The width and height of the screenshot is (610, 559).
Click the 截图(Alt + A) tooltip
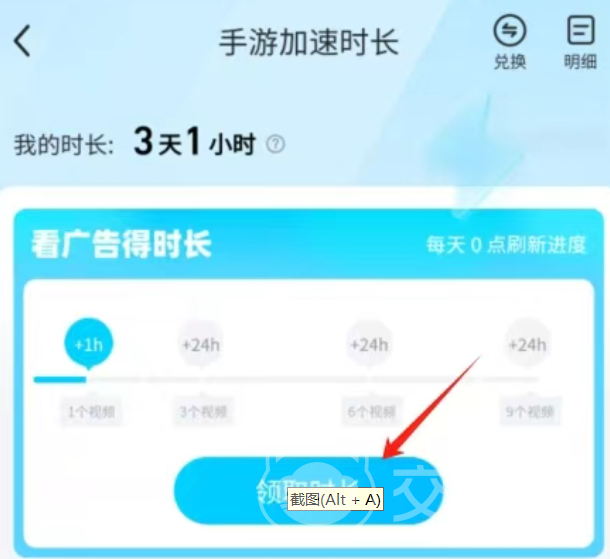pyautogui.click(x=335, y=499)
